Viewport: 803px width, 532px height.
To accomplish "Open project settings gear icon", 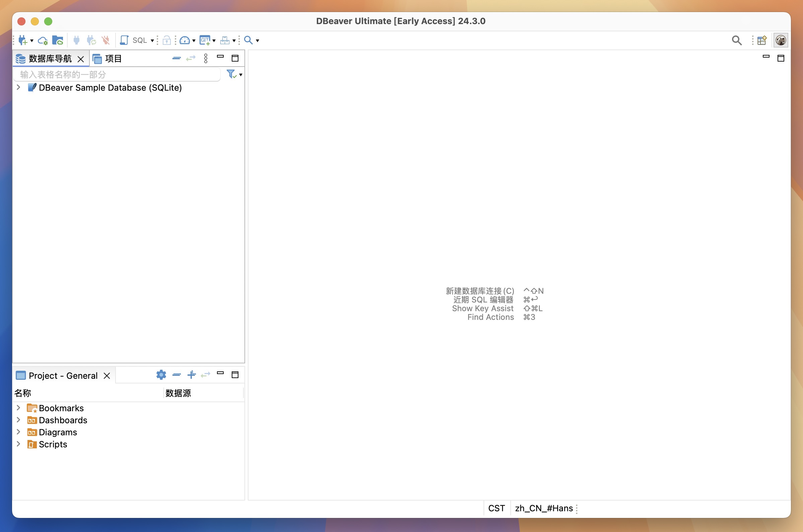I will click(x=161, y=374).
